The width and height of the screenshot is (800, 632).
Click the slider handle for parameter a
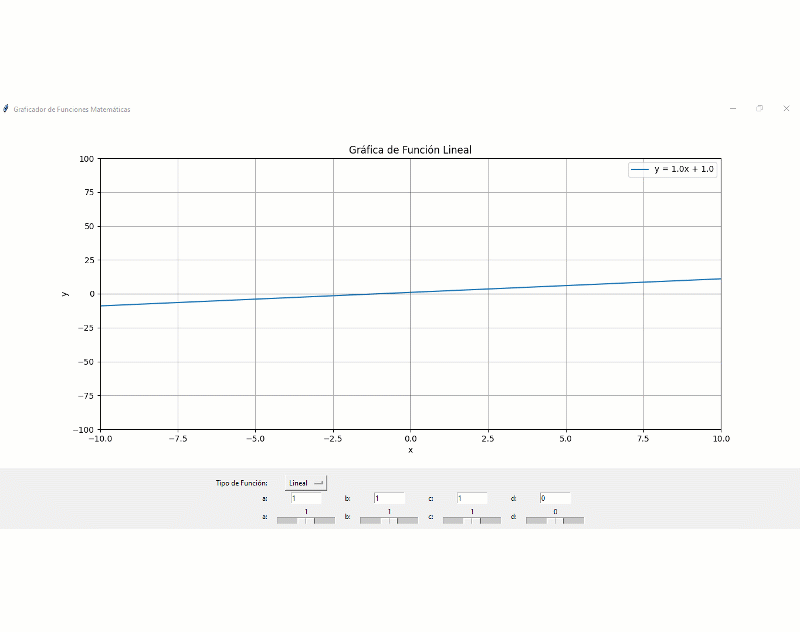(x=306, y=520)
